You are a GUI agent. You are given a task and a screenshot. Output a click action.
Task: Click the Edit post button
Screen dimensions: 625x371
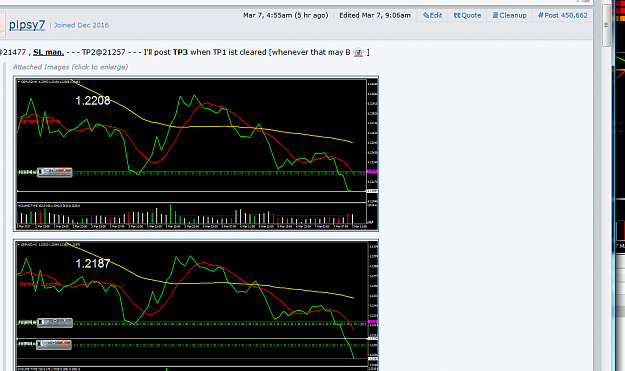432,15
